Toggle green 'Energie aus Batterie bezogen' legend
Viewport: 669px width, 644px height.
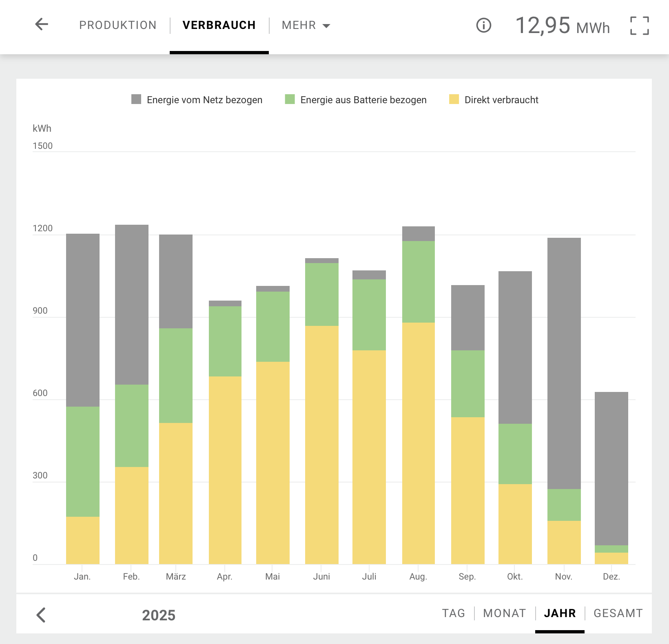pos(356,100)
